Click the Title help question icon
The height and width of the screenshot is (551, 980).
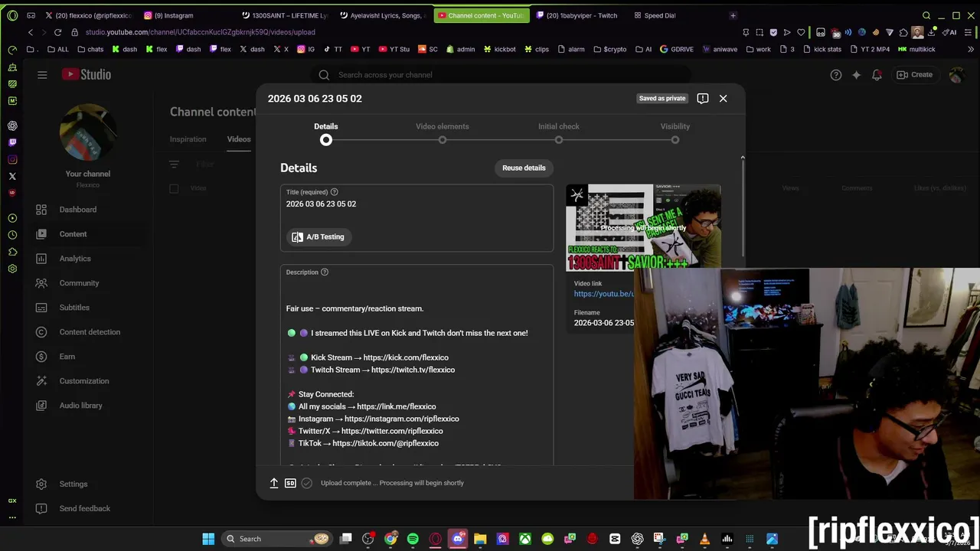coord(334,192)
